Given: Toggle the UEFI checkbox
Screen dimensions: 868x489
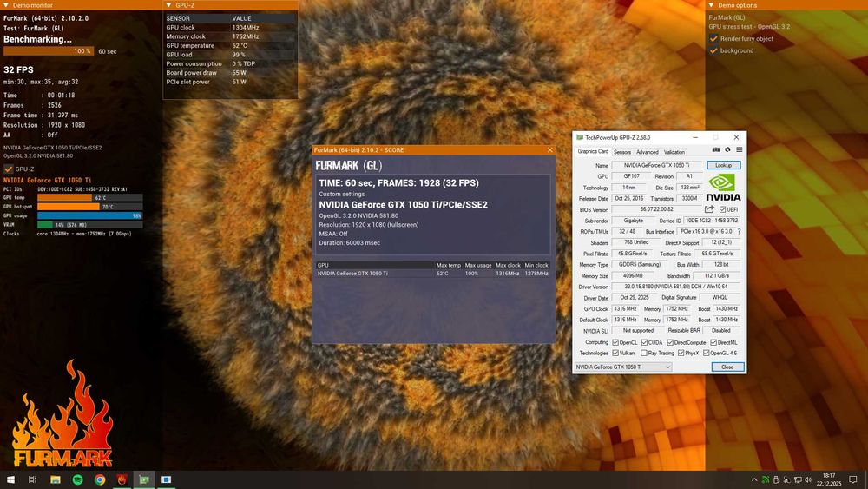Looking at the screenshot, I should (722, 209).
